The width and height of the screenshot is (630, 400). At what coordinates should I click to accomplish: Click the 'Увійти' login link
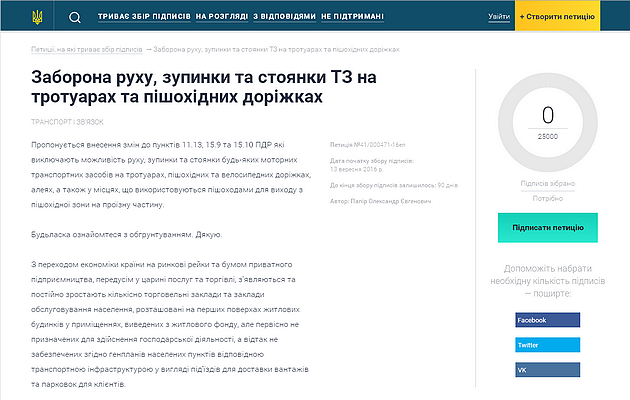[499, 16]
